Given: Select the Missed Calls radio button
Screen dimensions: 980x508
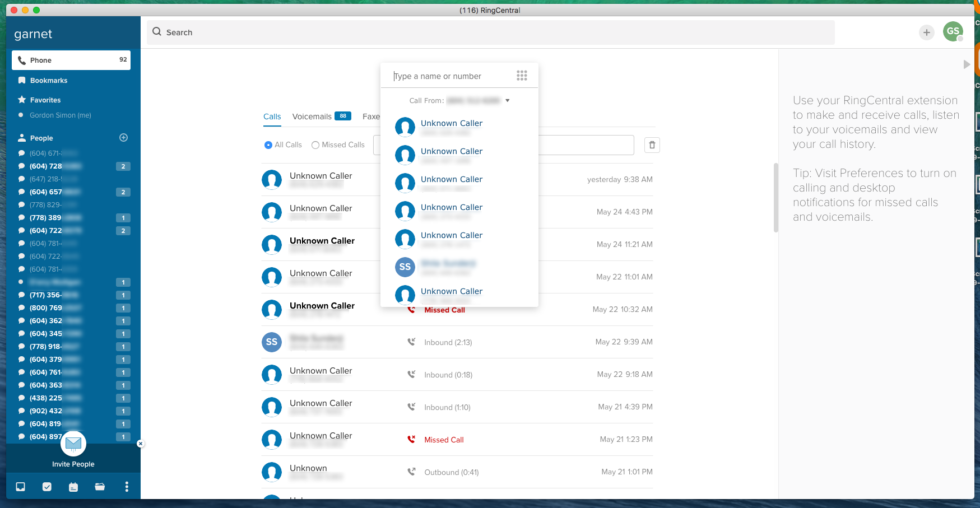Looking at the screenshot, I should [x=315, y=145].
